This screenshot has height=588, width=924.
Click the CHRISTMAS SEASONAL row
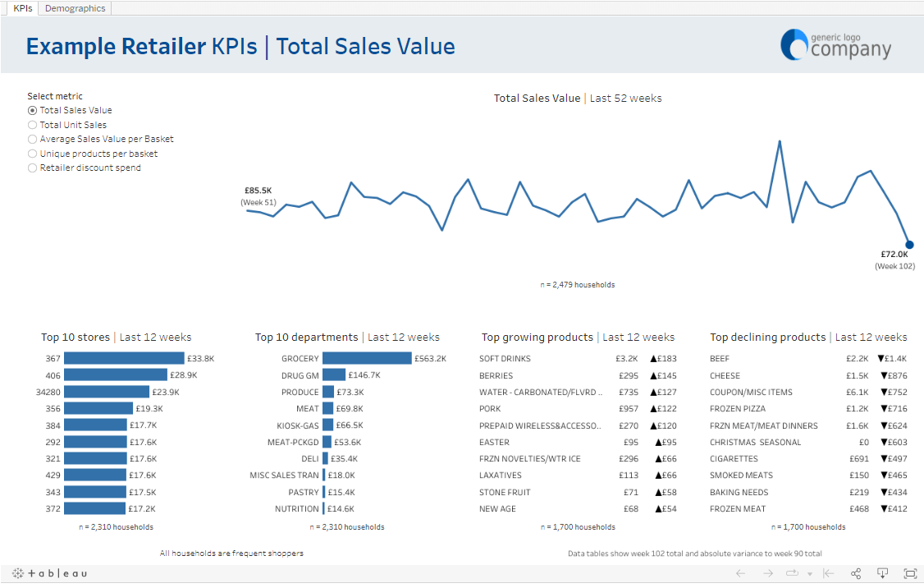pyautogui.click(x=808, y=442)
